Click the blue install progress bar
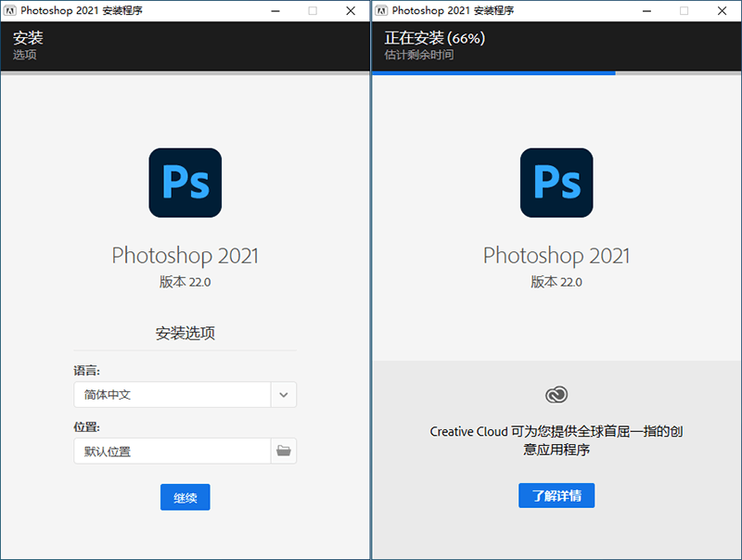Image resolution: width=742 pixels, height=560 pixels. (x=493, y=73)
